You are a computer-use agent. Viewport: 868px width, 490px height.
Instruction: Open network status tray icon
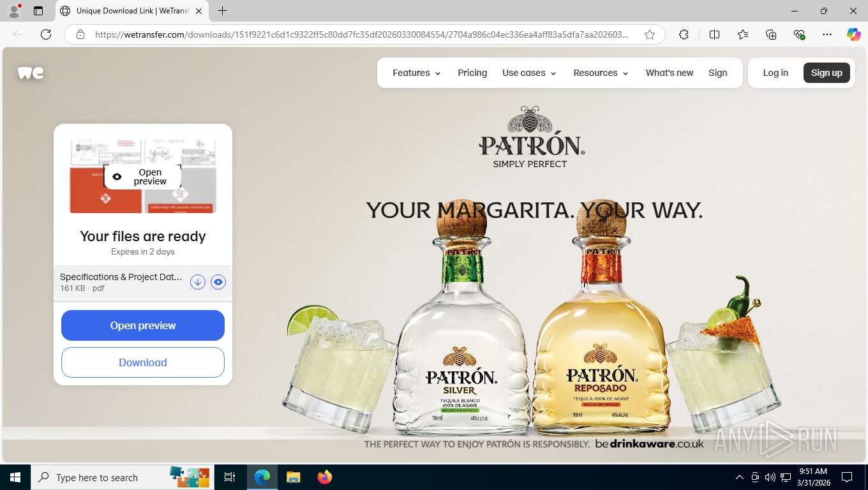point(786,477)
